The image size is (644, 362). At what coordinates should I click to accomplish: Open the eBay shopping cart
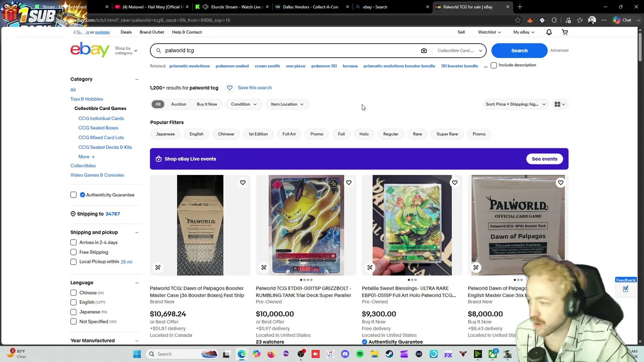(565, 32)
